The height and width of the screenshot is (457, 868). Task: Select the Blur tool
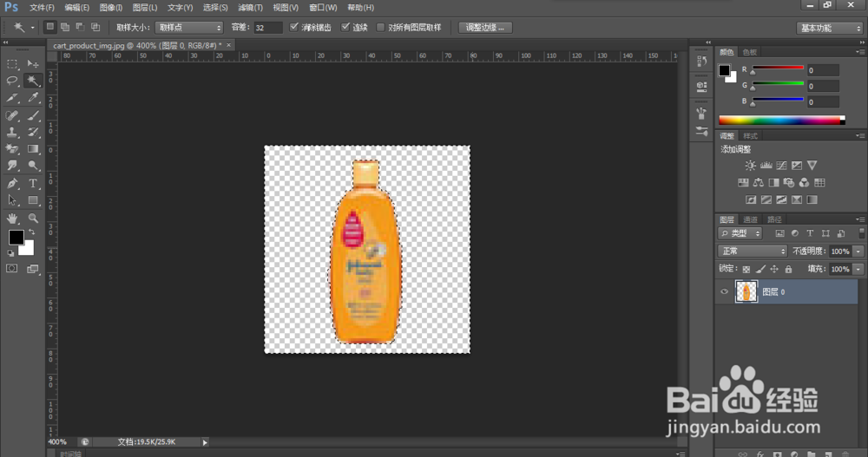point(11,166)
